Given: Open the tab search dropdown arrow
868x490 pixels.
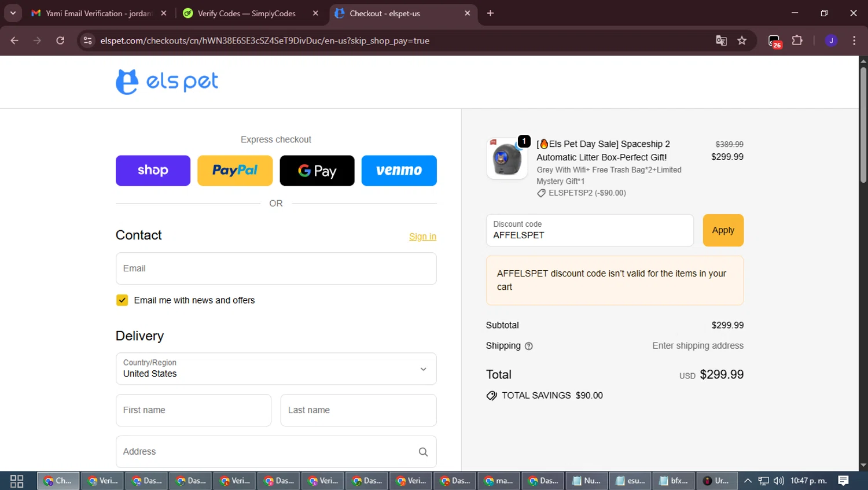Looking at the screenshot, I should click(x=13, y=13).
